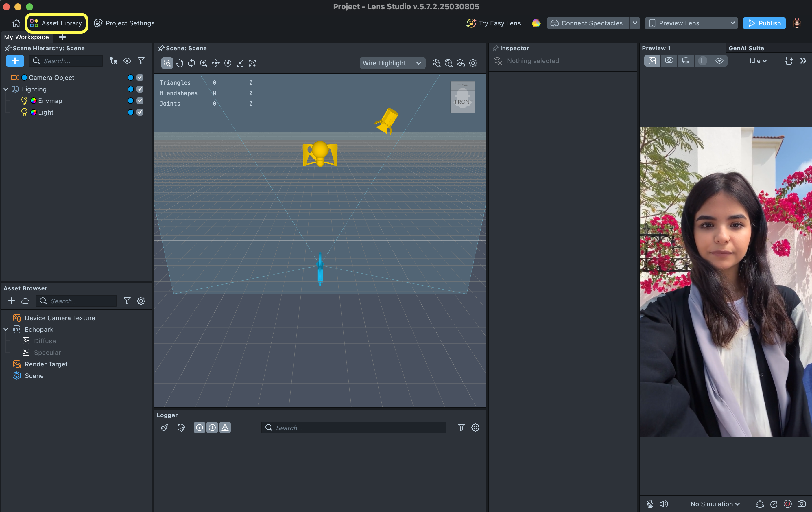Click the screenshot camera icon in preview footer
812x512 pixels.
click(802, 504)
